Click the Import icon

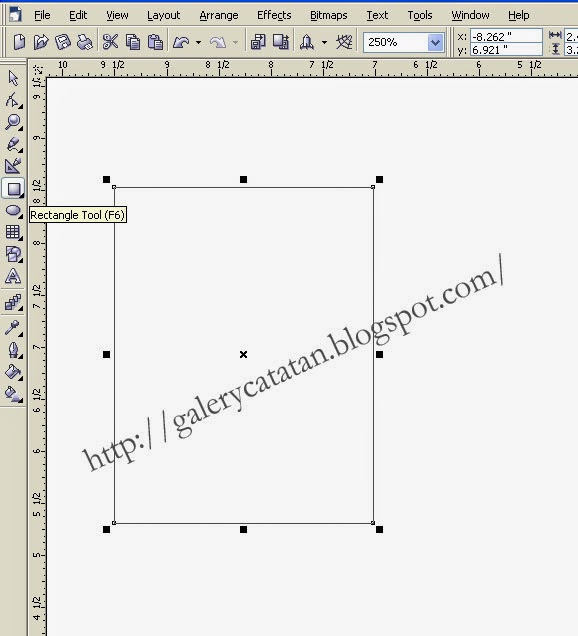(258, 42)
